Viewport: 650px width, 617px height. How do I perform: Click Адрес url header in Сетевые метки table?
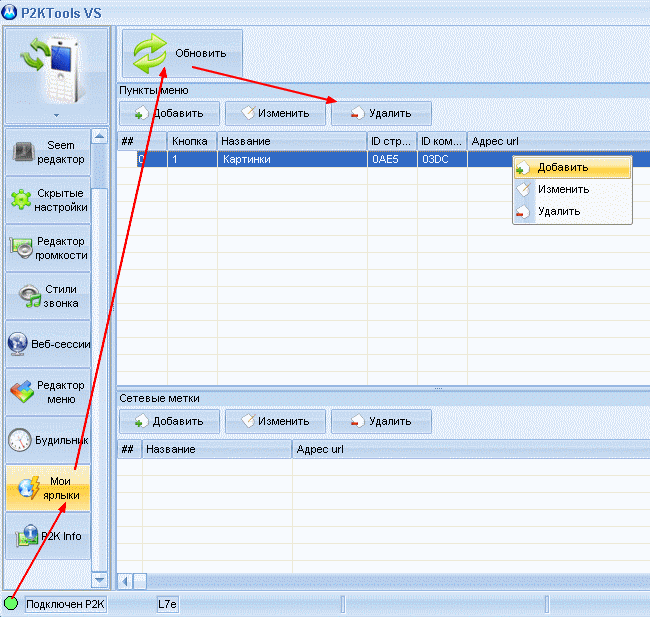pyautogui.click(x=471, y=449)
